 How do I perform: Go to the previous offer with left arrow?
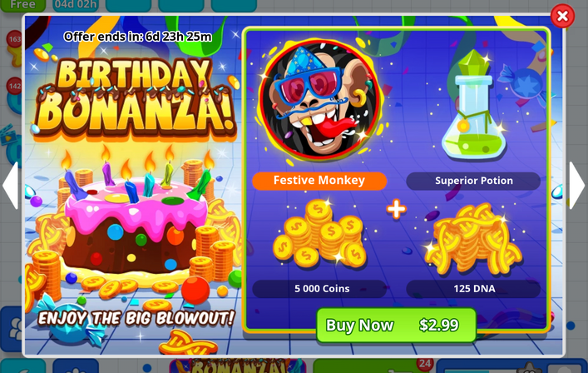pos(11,185)
